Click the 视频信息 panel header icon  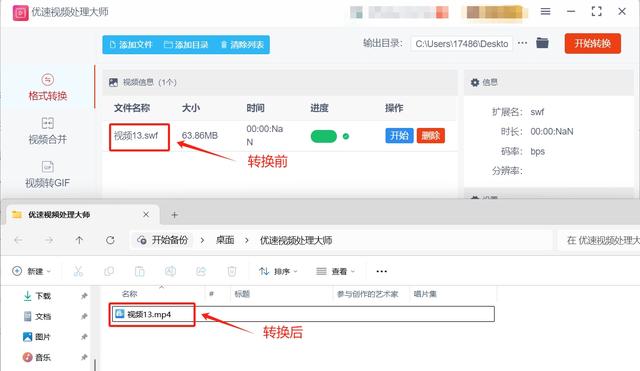point(113,82)
